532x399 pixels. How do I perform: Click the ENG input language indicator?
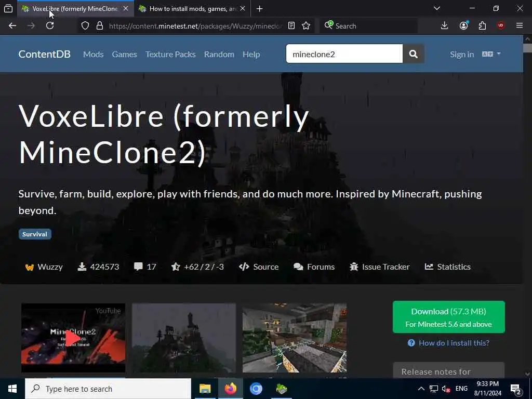461,389
